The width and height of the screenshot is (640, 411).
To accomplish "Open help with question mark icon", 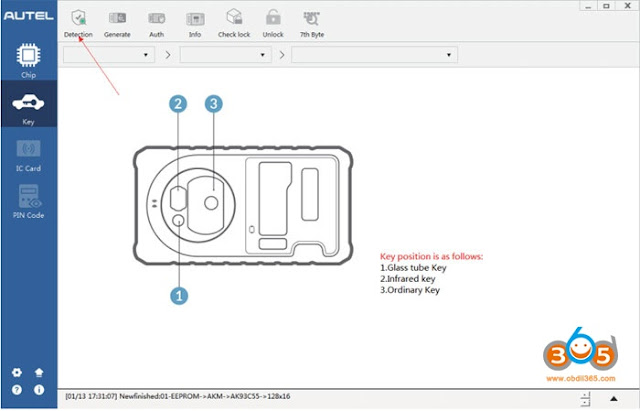I will (17, 390).
